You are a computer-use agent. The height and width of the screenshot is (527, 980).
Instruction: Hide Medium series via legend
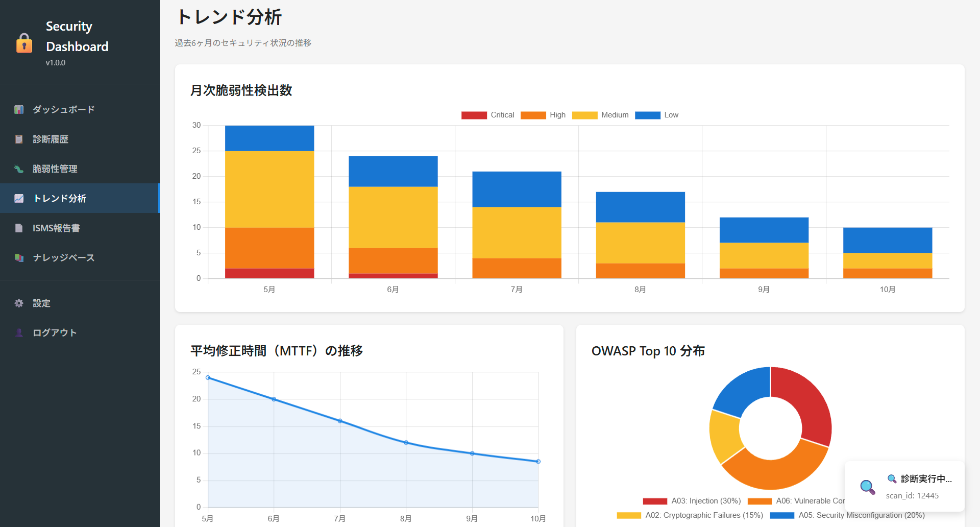(x=600, y=115)
